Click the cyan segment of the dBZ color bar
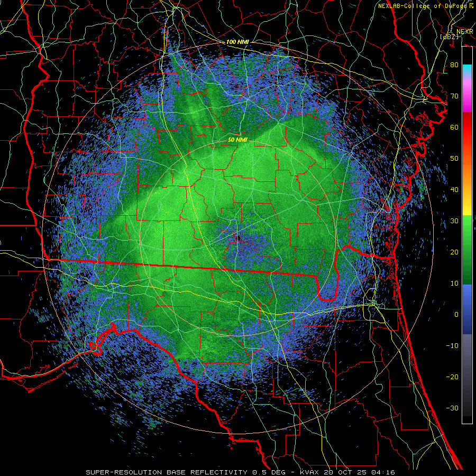This screenshot has width=476, height=476. click(467, 70)
